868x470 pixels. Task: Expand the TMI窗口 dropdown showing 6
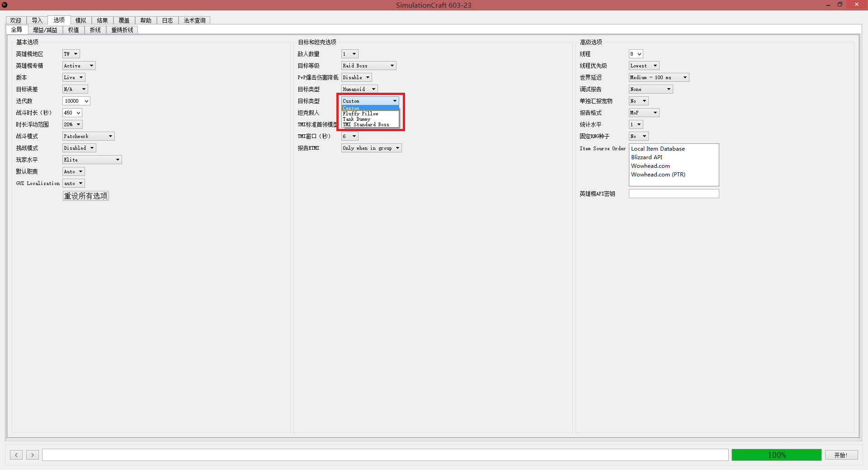coord(350,136)
